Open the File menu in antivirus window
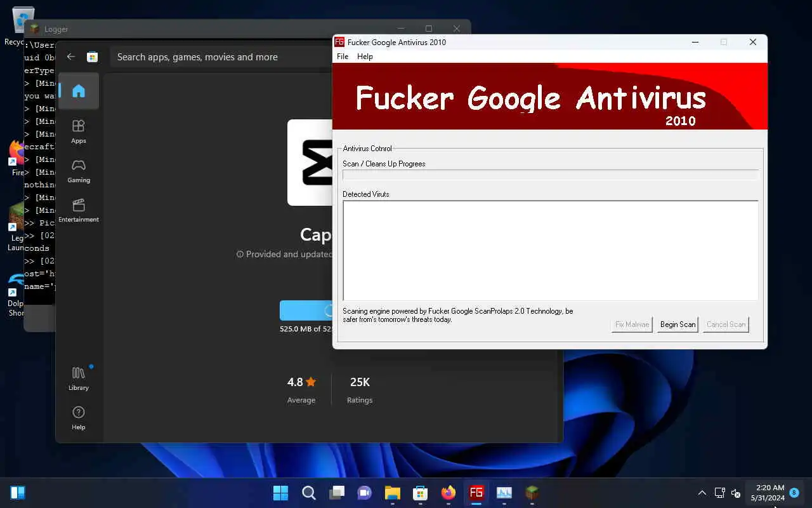The image size is (812, 508). [x=343, y=57]
